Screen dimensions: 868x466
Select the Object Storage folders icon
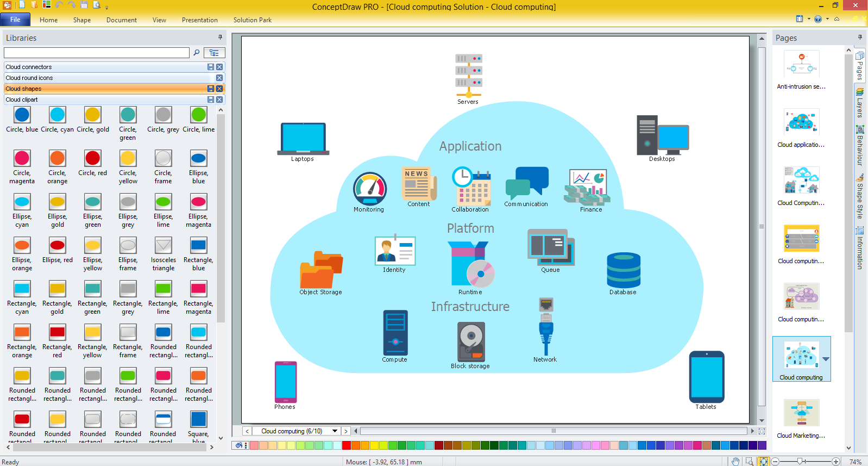pos(322,270)
